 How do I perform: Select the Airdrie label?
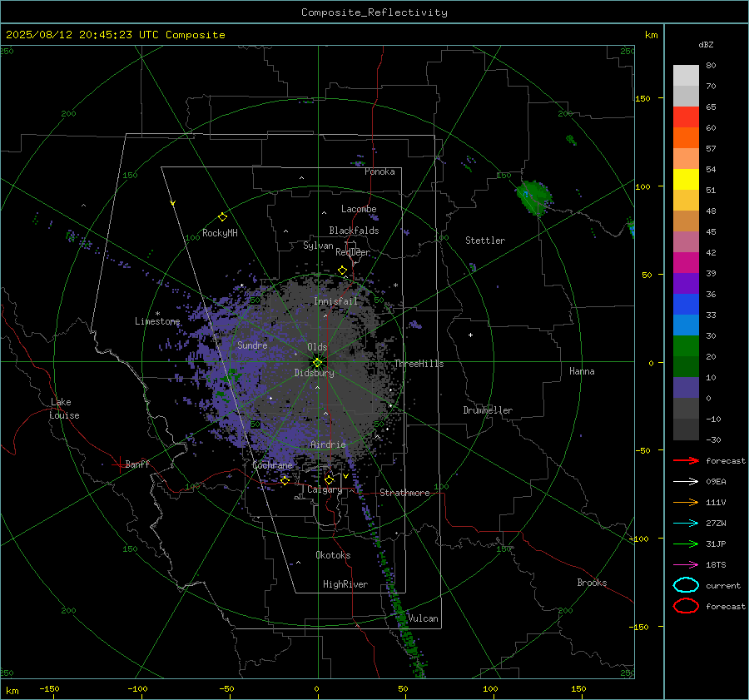(328, 444)
